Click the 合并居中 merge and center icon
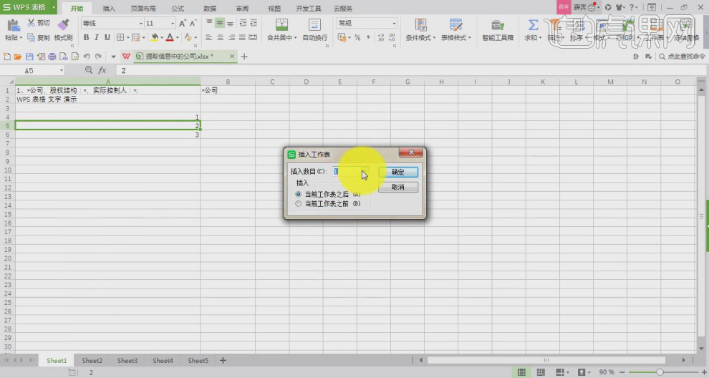 (x=282, y=25)
